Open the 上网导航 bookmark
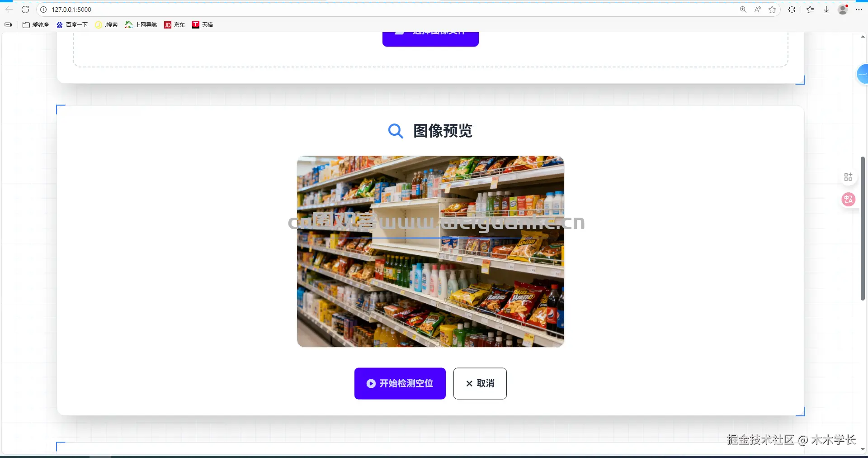Screen dimensions: 868x458 pyautogui.click(x=141, y=25)
